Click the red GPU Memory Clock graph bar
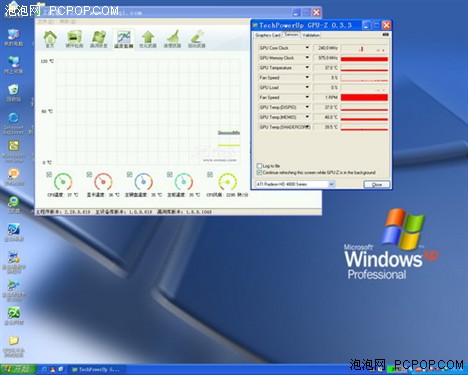 pyautogui.click(x=364, y=59)
